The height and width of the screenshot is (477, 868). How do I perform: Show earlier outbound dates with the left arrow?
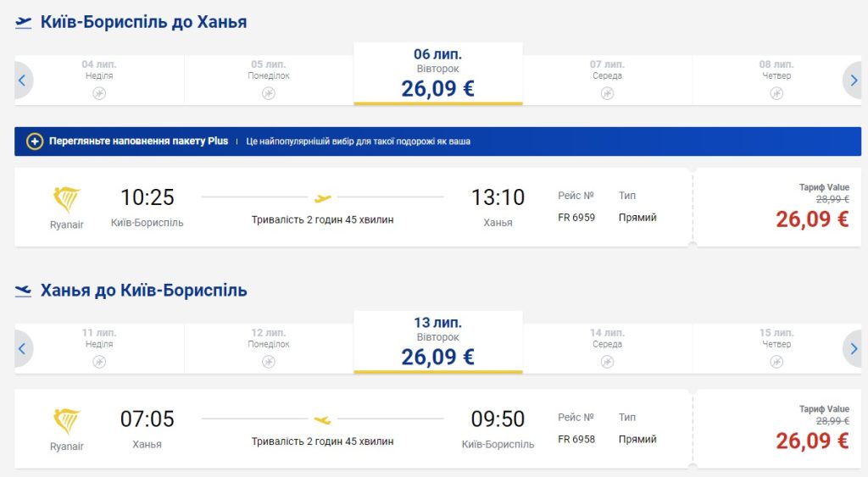point(22,80)
